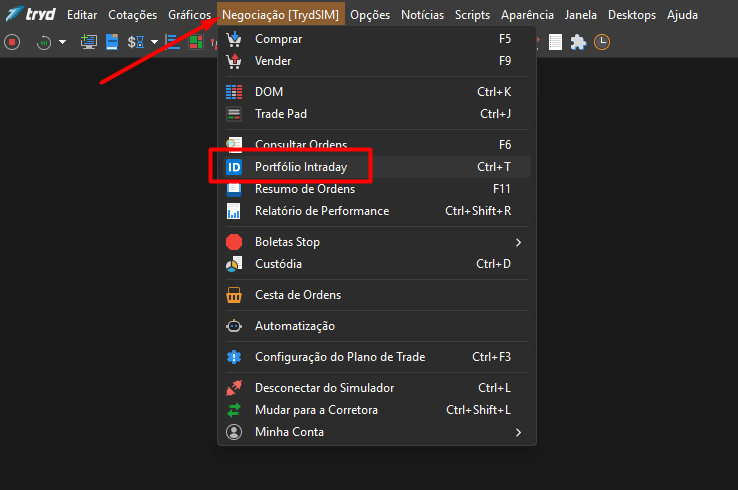Image resolution: width=738 pixels, height=490 pixels.
Task: Click the Cesta de Ordens basket icon
Action: point(234,295)
